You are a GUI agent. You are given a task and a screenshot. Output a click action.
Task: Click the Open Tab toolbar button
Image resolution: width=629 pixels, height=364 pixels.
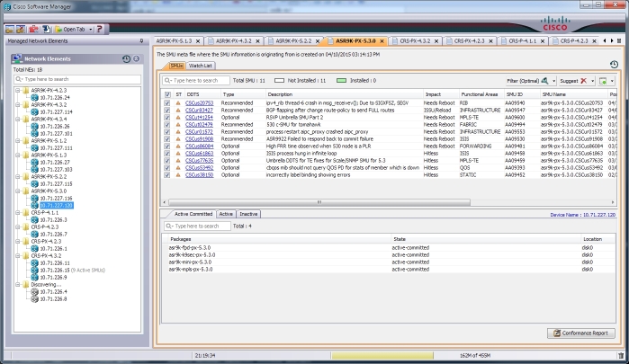pos(70,30)
